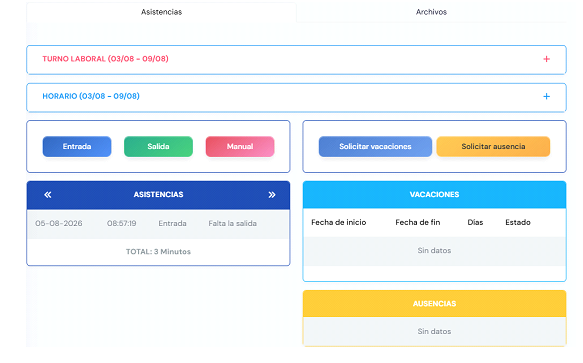Select the 08:57:19 time cell

click(122, 224)
